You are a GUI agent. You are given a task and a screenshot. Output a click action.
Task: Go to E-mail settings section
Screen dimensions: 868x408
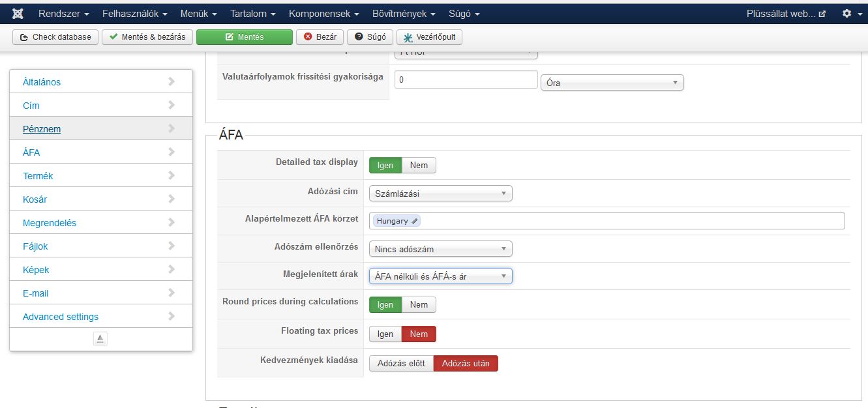101,293
